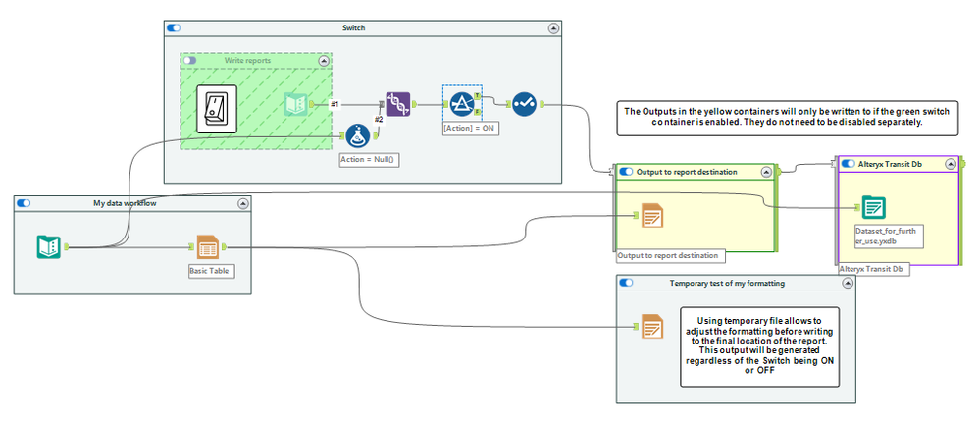Click the Write reports container title
Image resolution: width=980 pixels, height=423 pixels.
pos(248,61)
